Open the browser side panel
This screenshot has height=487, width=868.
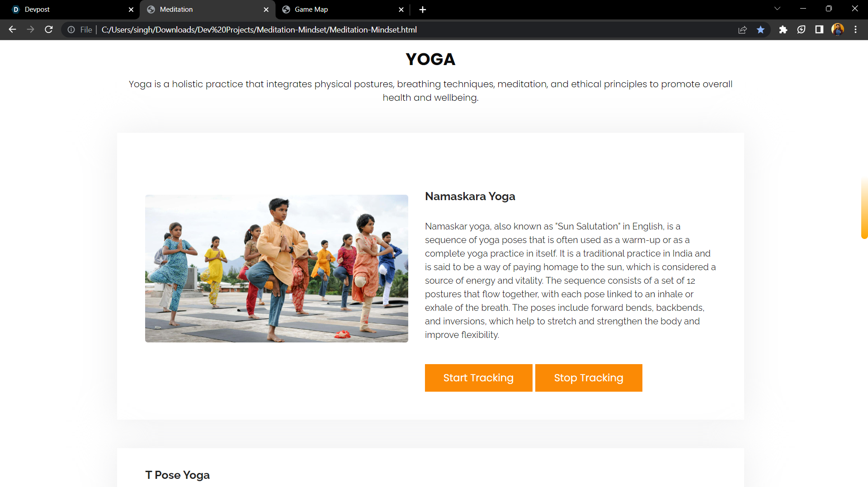[819, 29]
